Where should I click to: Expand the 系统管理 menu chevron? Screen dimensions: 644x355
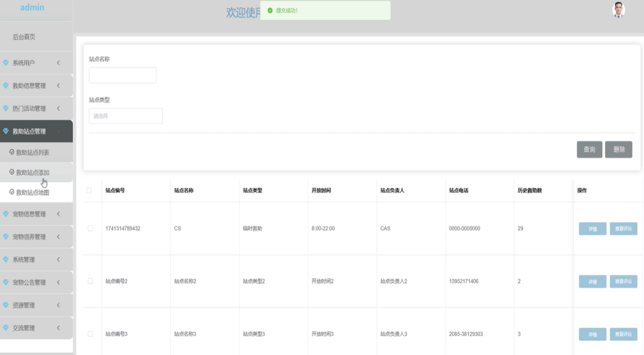(58, 260)
